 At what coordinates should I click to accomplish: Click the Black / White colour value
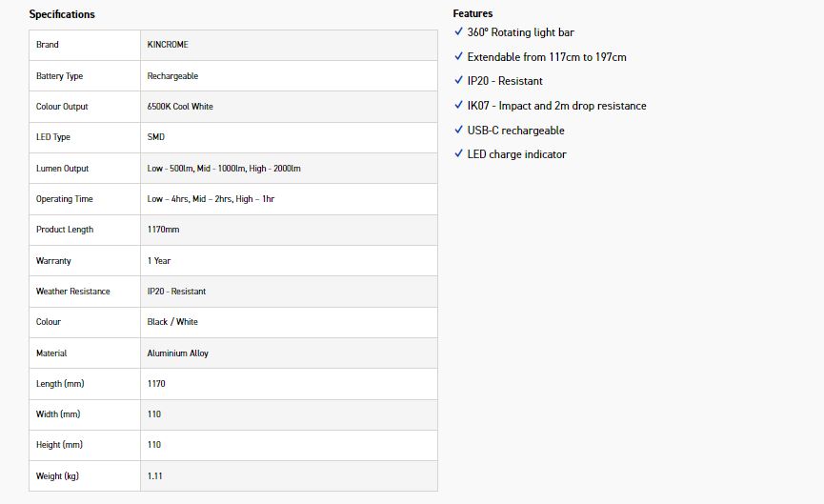point(172,322)
